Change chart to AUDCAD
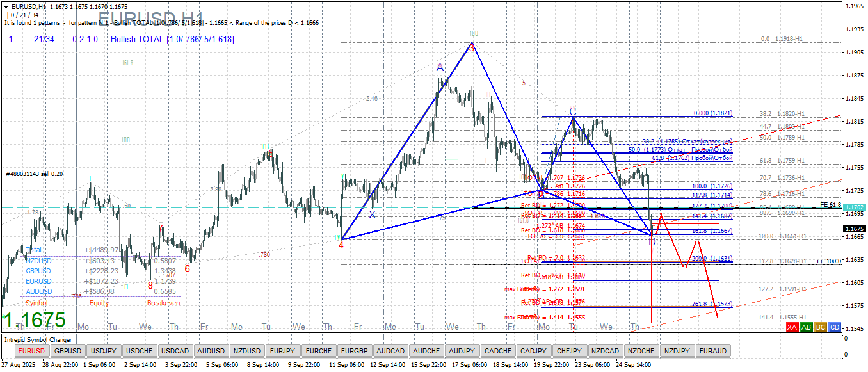 click(390, 351)
